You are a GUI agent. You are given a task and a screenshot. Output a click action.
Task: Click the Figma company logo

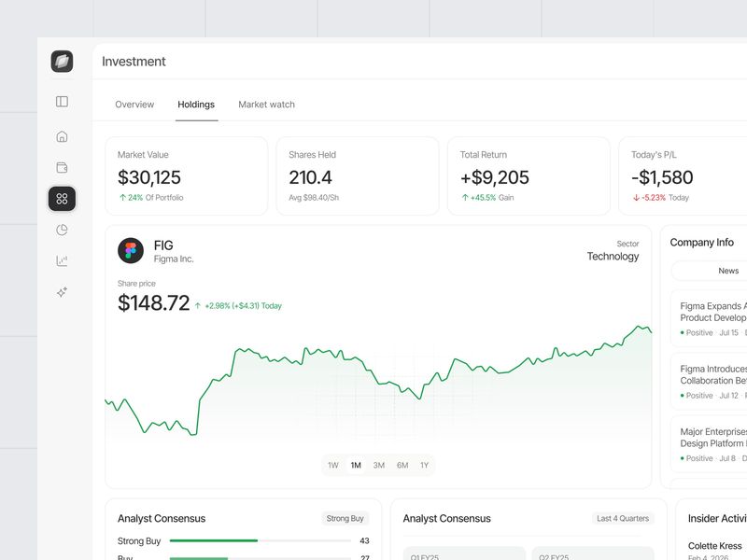coord(131,250)
